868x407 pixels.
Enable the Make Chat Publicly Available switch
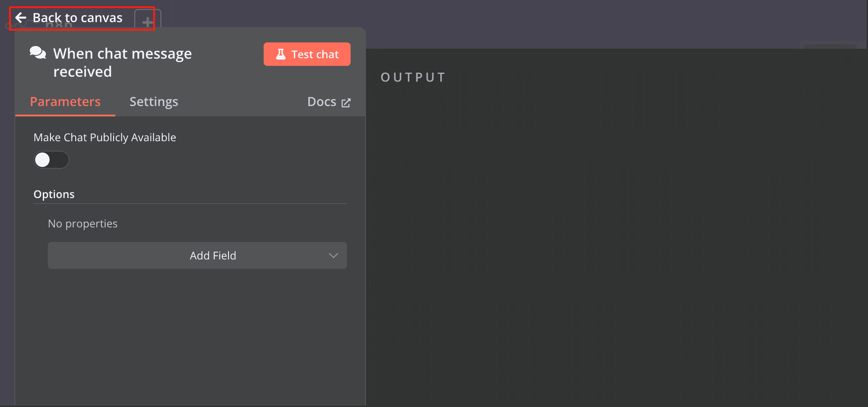tap(51, 160)
